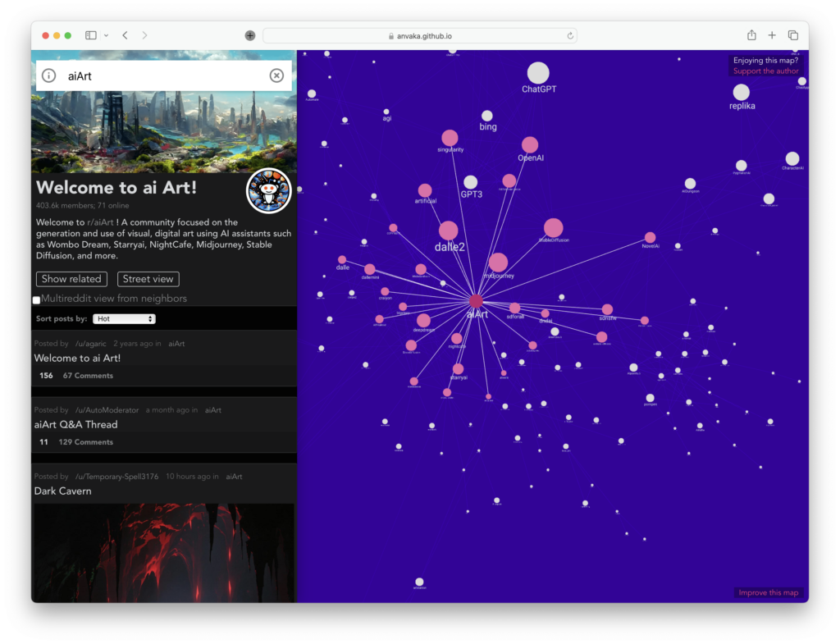
Task: Select the starryai node on the map
Action: point(458,368)
